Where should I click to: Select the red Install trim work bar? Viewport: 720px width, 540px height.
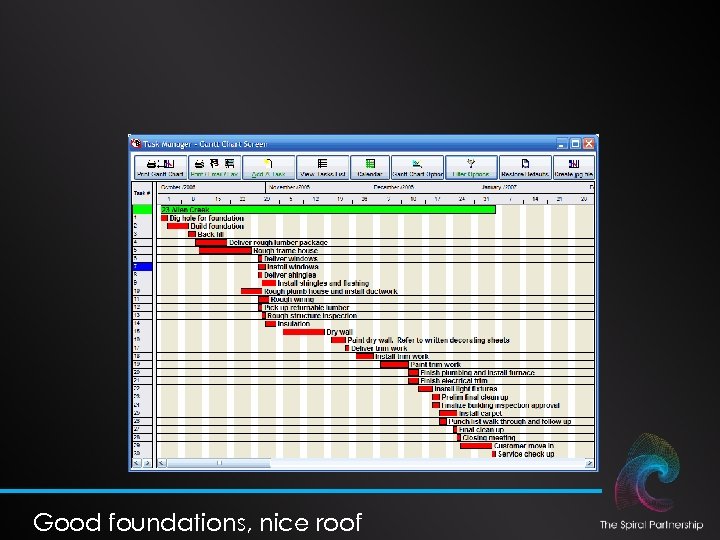365,356
